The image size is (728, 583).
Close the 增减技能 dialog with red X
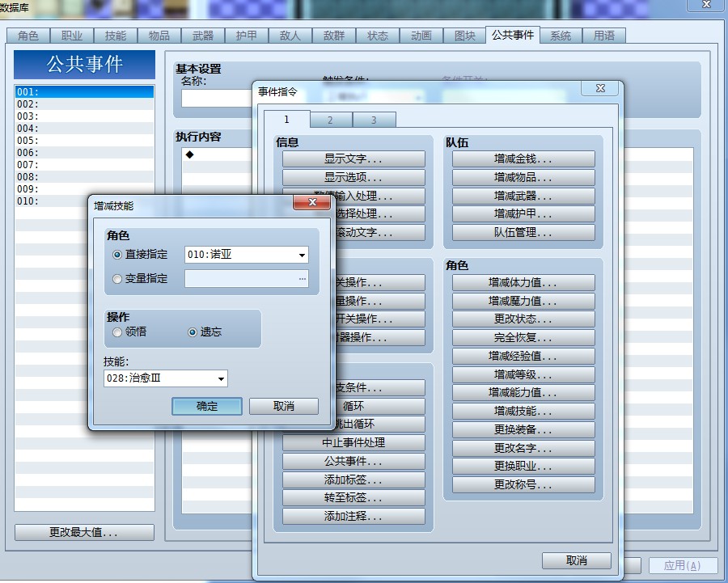(312, 202)
